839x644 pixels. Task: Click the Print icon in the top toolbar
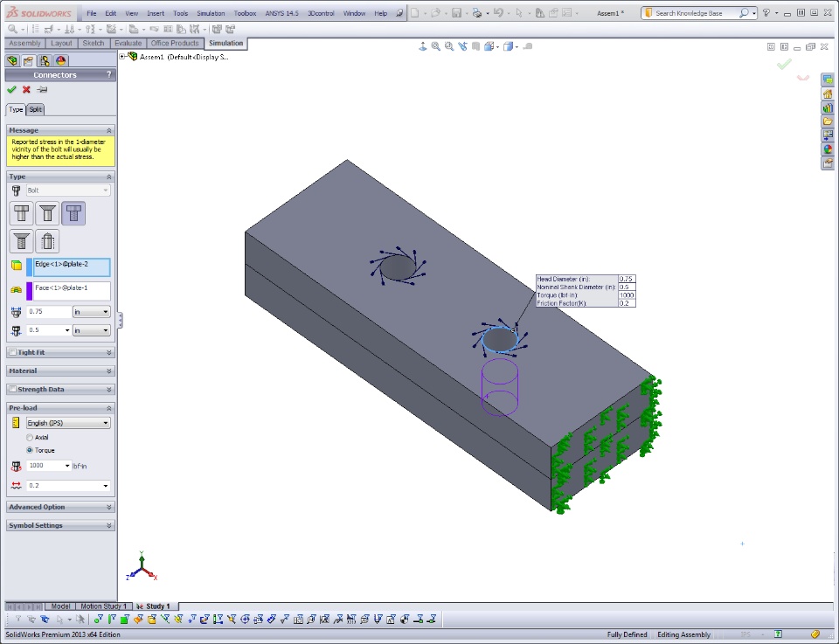point(477,13)
